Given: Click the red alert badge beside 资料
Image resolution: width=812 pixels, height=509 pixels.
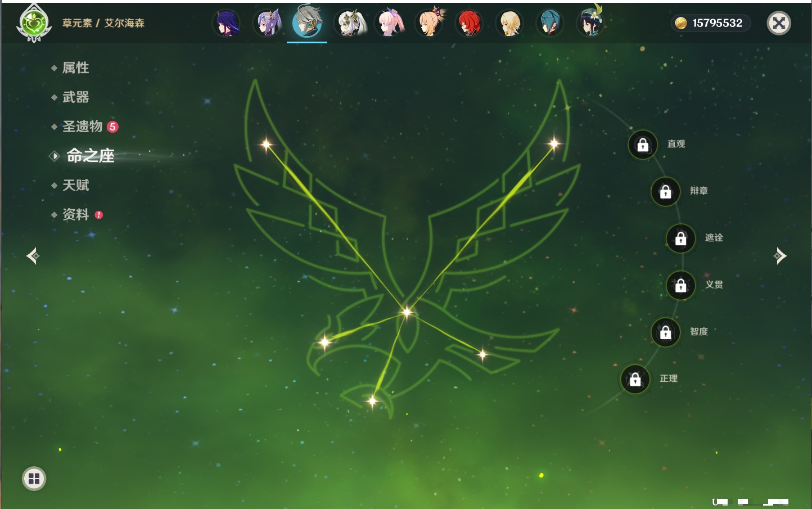Looking at the screenshot, I should (99, 215).
